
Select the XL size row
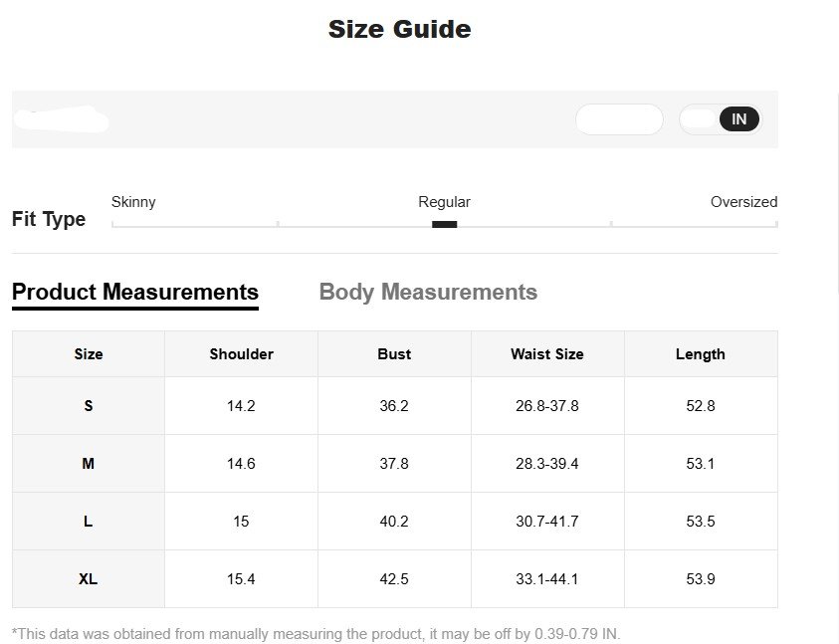point(89,579)
